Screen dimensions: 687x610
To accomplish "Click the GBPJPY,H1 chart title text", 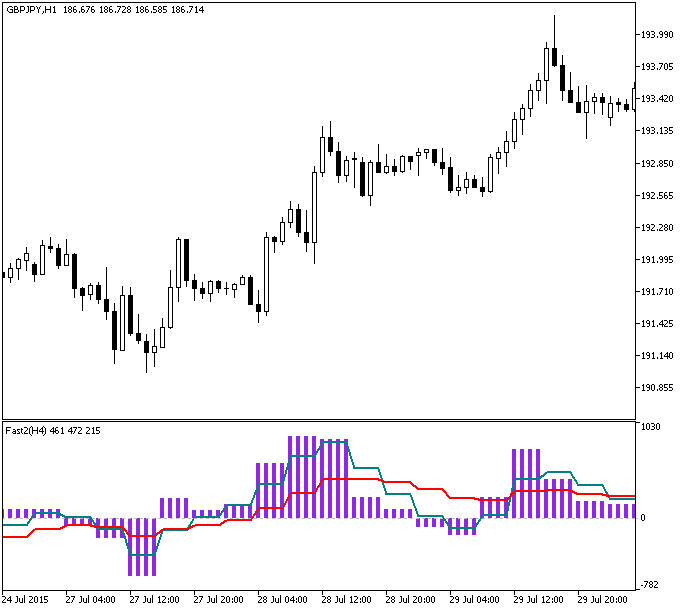I will [x=31, y=8].
